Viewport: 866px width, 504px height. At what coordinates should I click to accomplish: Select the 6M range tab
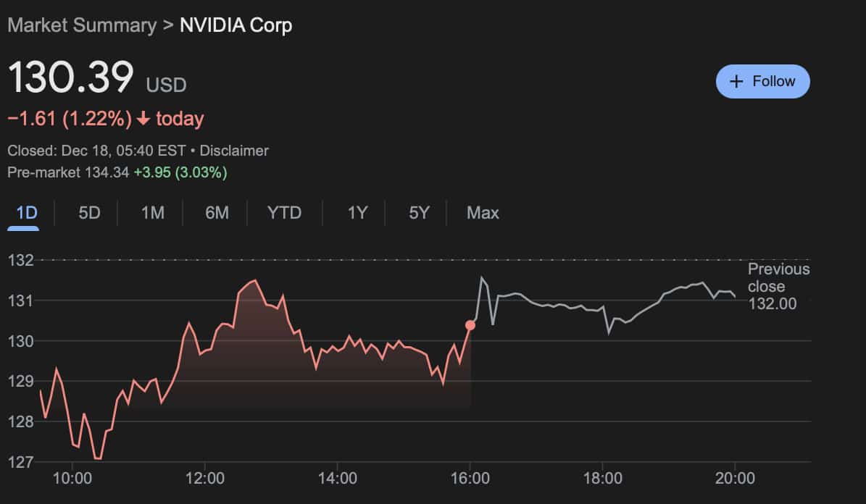pyautogui.click(x=217, y=213)
